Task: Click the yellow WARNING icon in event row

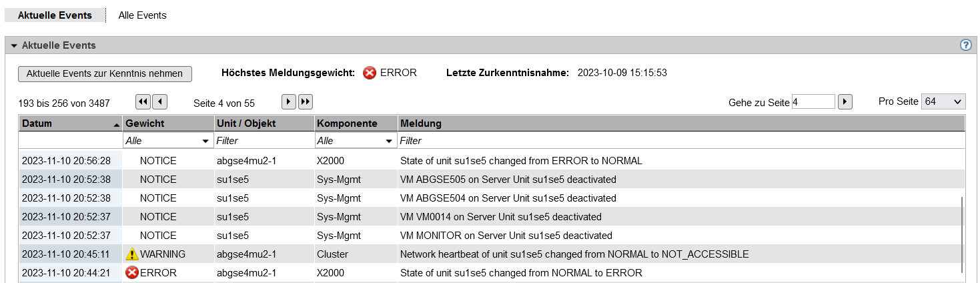Action: [x=132, y=254]
